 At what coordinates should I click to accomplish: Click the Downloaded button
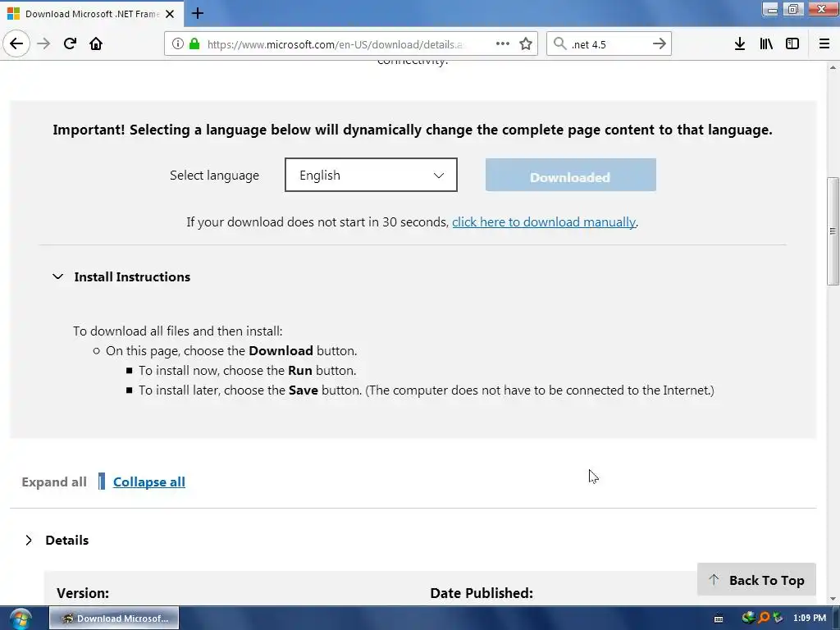571,175
